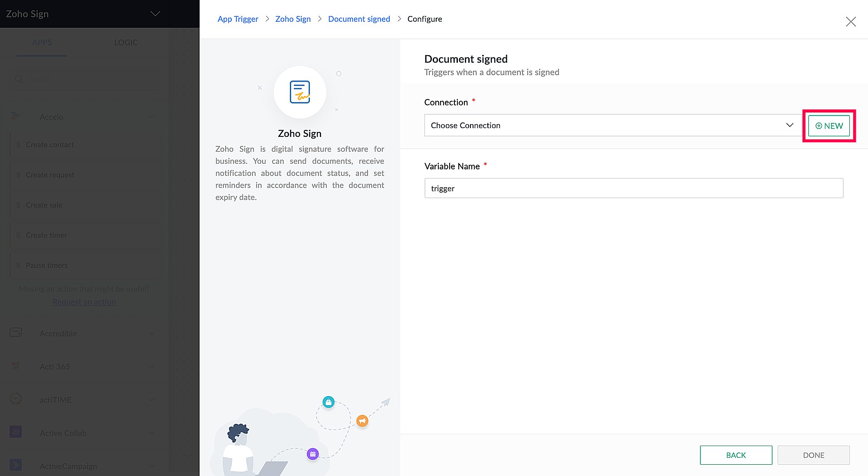Click the actiTIME clock icon

coord(16,399)
